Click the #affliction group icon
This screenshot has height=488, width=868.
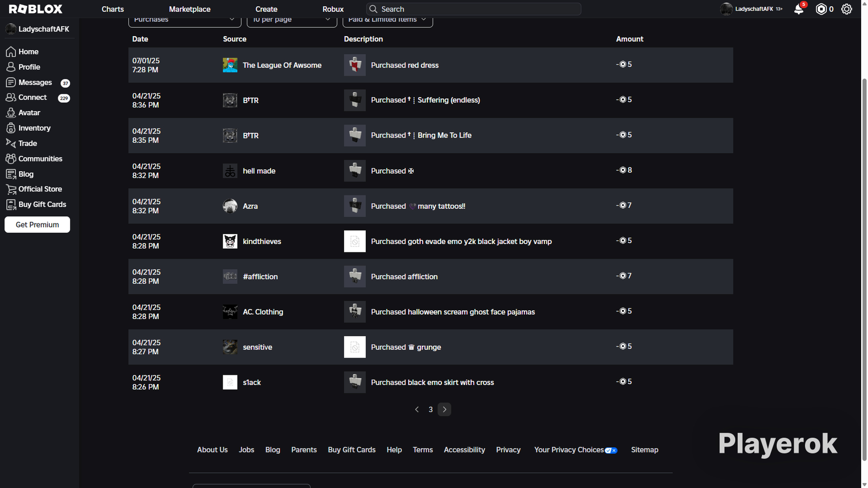(230, 277)
